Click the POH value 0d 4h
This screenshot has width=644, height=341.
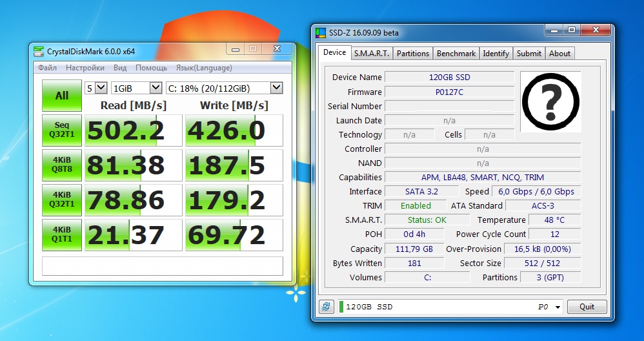point(414,234)
